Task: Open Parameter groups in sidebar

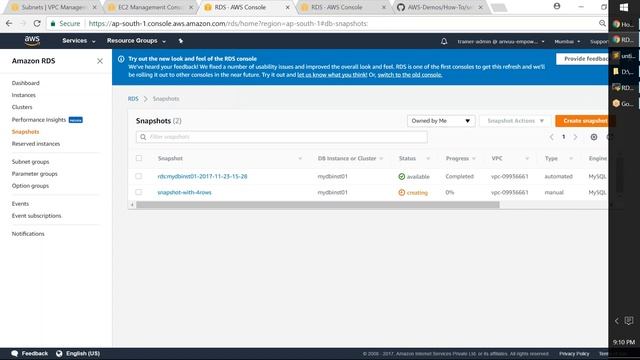Action: click(35, 174)
